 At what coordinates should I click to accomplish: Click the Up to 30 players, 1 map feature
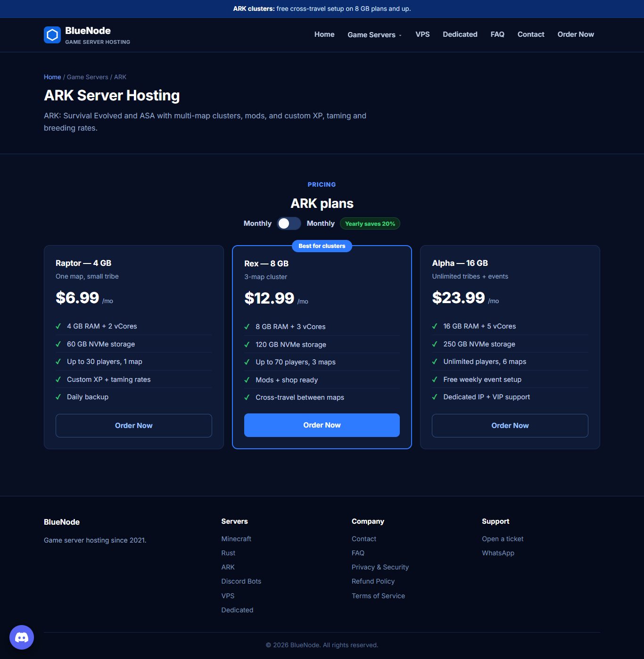point(105,362)
